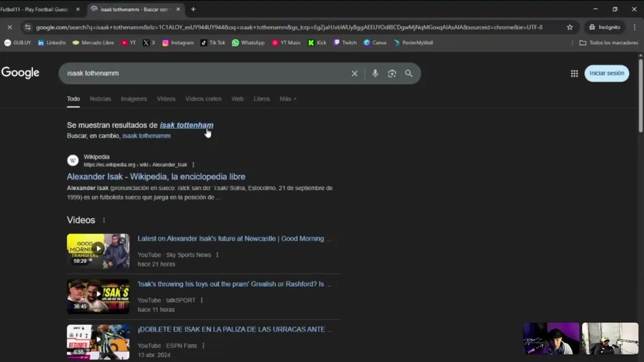
Task: Click Iniciar sesión button
Action: coord(607,73)
